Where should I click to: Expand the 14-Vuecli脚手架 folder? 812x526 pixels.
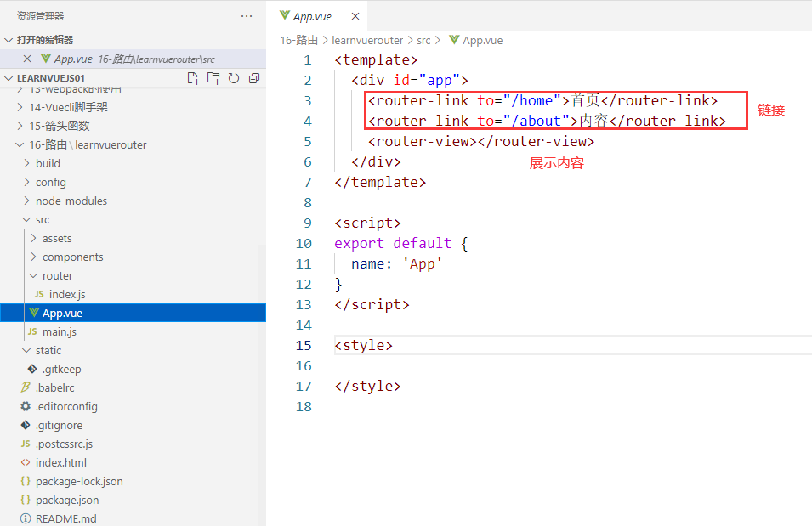20,107
